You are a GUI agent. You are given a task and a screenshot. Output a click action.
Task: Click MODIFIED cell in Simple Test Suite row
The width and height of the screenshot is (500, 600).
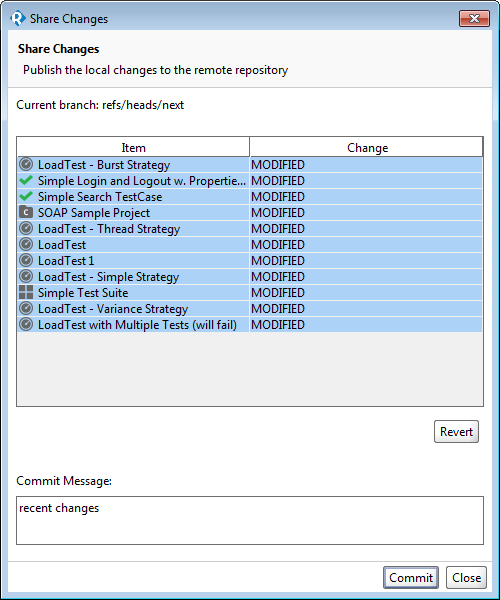(x=366, y=293)
